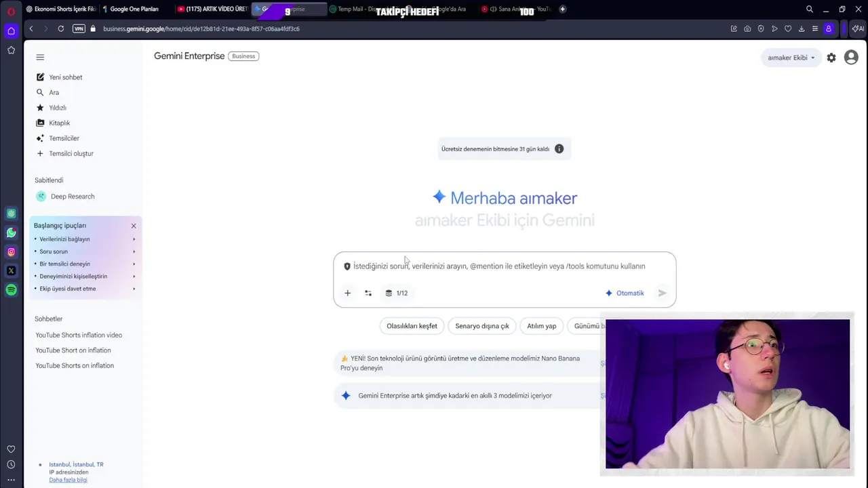Screen dimensions: 868x488
Task: Open Opera sidebar history clock
Action: 11,464
